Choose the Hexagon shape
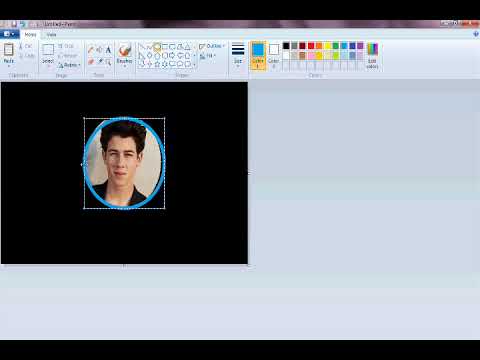The image size is (480, 360). tap(165, 56)
